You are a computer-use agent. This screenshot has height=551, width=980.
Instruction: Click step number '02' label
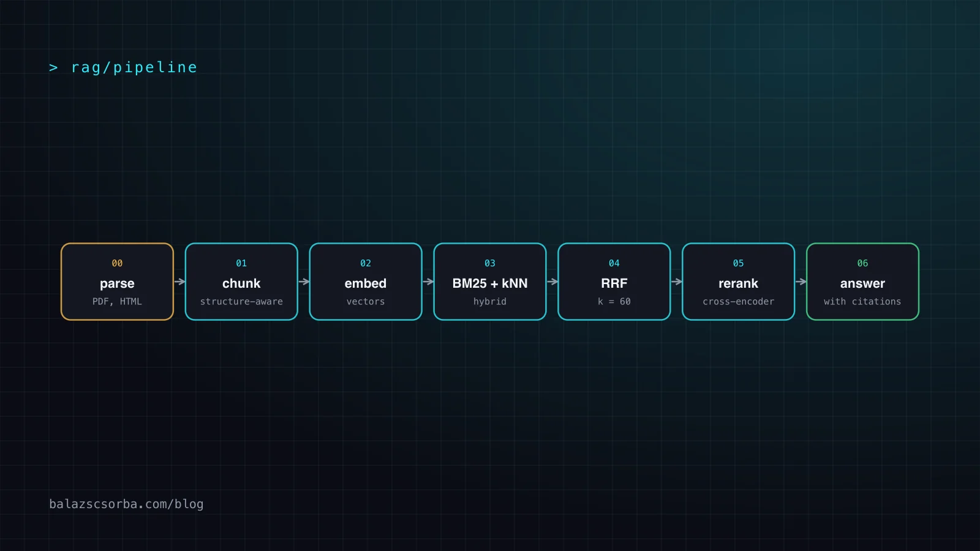(366, 263)
